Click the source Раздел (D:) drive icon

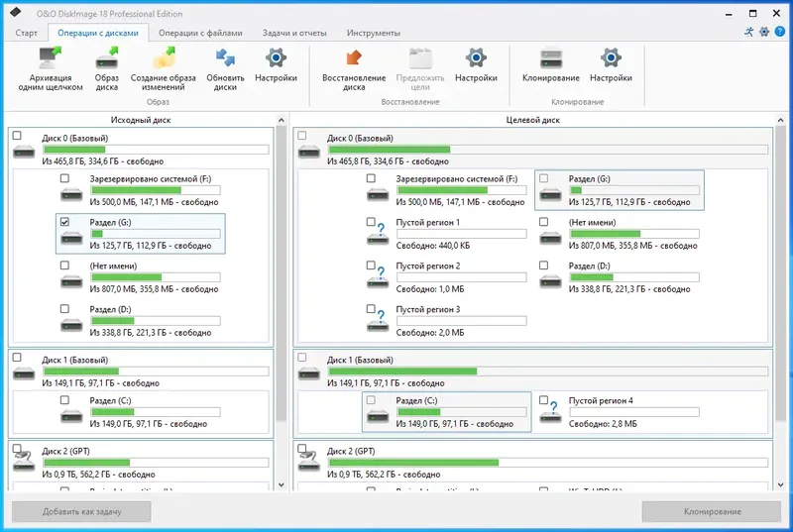(x=71, y=325)
